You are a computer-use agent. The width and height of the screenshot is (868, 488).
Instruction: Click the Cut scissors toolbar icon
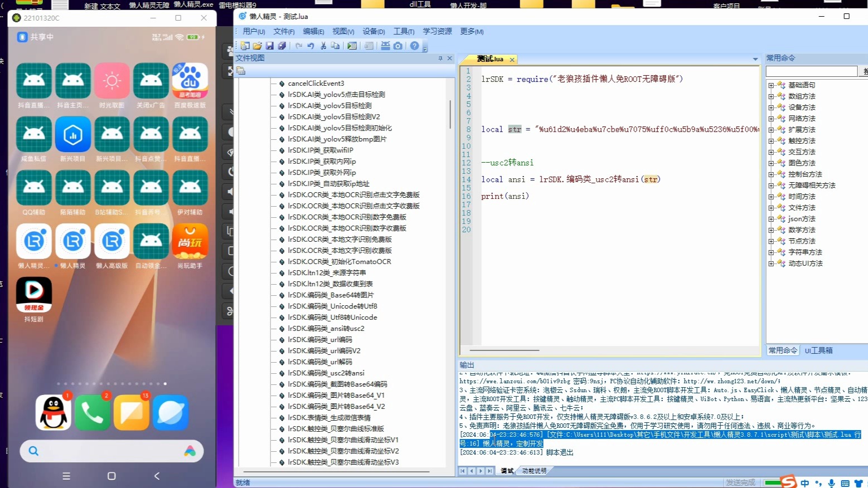(323, 46)
